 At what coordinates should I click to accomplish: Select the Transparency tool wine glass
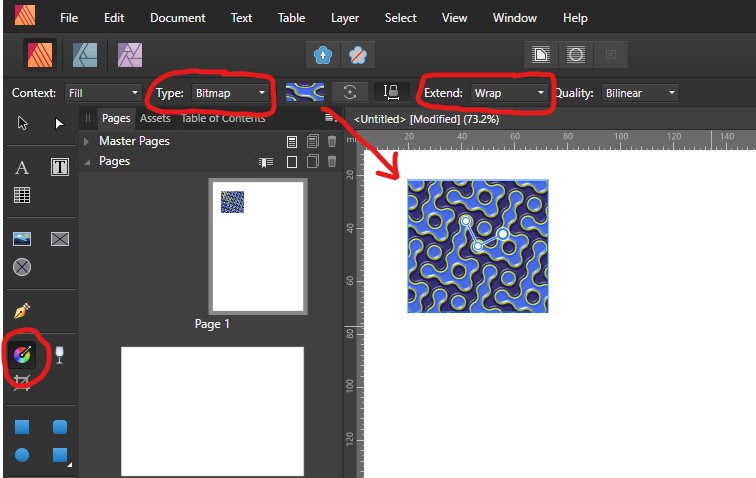coord(59,355)
